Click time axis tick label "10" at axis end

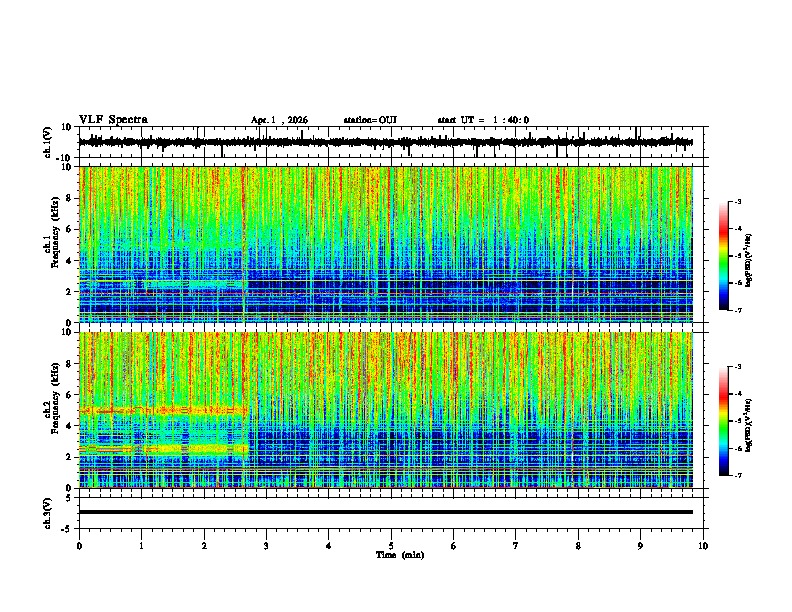(x=703, y=546)
